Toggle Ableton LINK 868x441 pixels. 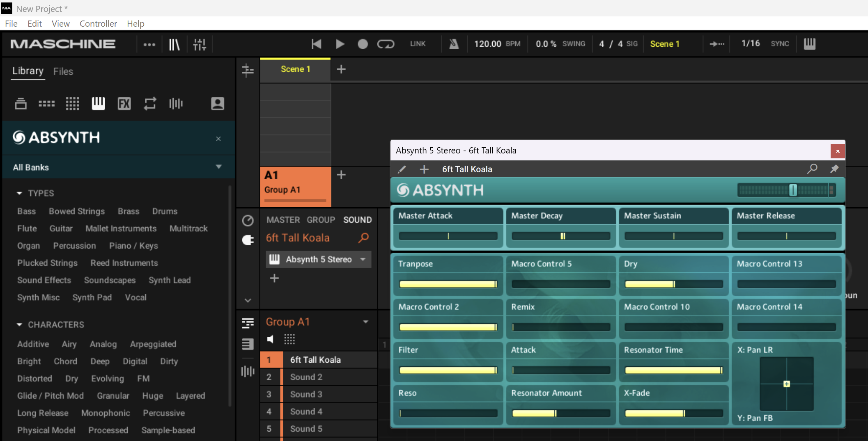click(418, 44)
